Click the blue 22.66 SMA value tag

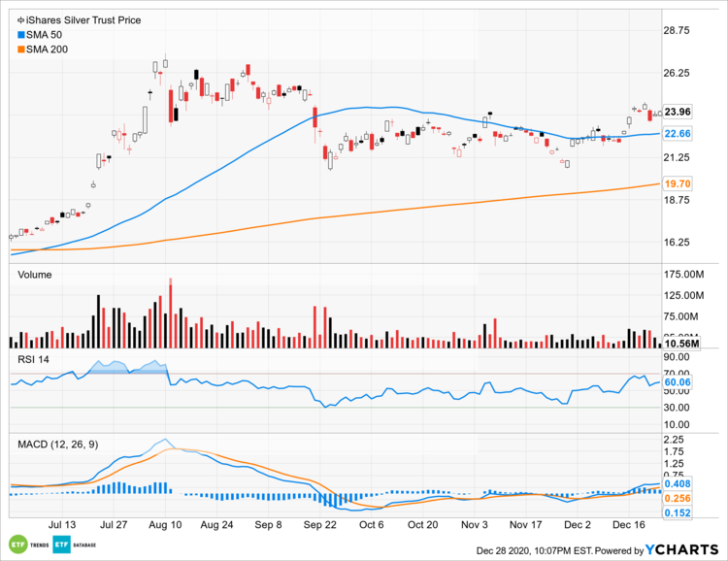[677, 133]
